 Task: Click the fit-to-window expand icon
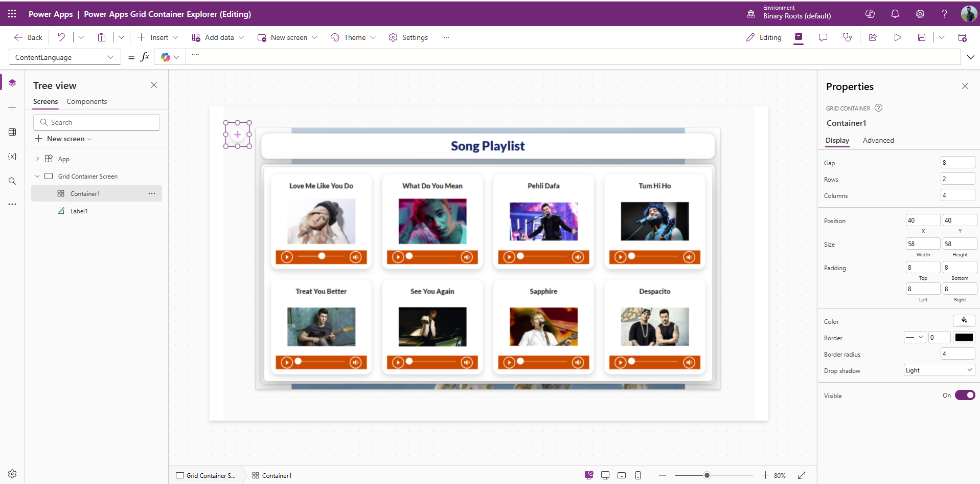point(802,475)
